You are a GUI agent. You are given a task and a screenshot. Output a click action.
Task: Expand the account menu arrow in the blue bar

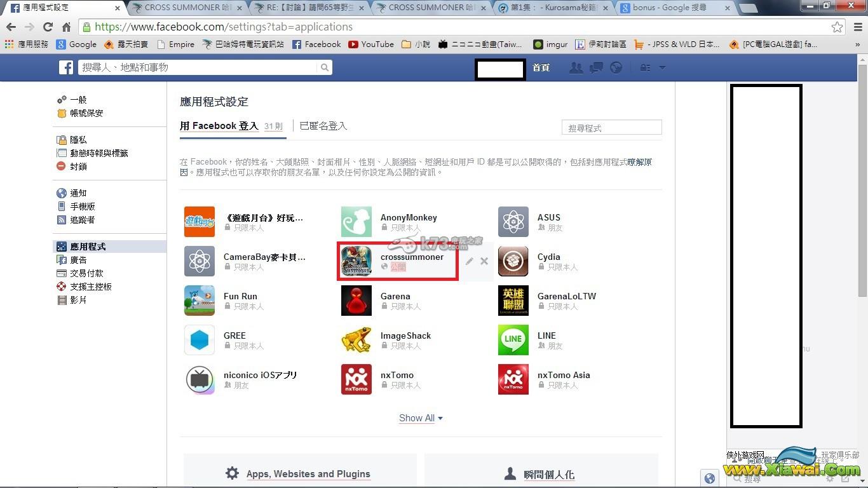click(x=662, y=67)
